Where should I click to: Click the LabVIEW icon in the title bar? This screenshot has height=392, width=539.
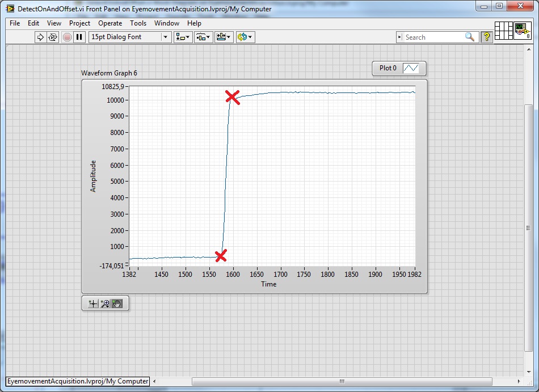10,9
